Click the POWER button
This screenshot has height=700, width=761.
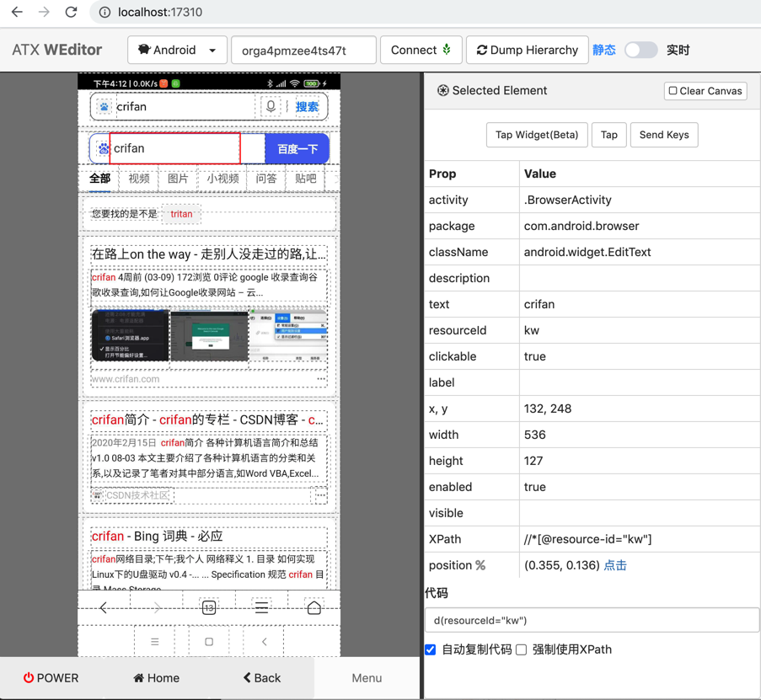pyautogui.click(x=51, y=678)
